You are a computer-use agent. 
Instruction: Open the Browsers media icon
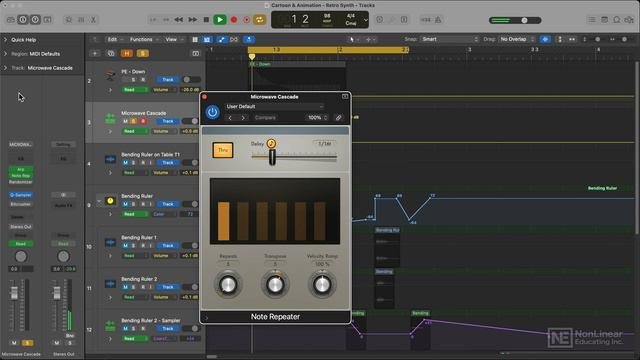pyautogui.click(x=629, y=20)
